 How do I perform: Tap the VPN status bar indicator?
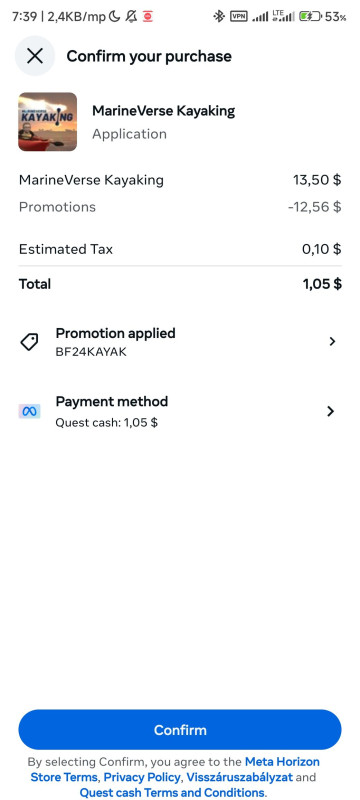click(239, 16)
